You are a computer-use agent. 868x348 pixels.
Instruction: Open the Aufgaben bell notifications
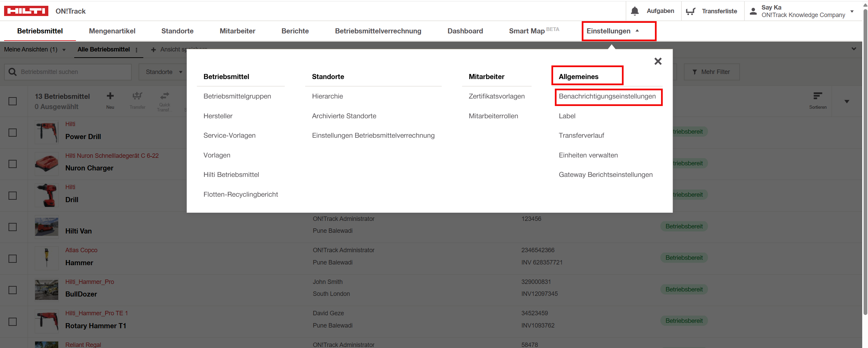coord(634,11)
